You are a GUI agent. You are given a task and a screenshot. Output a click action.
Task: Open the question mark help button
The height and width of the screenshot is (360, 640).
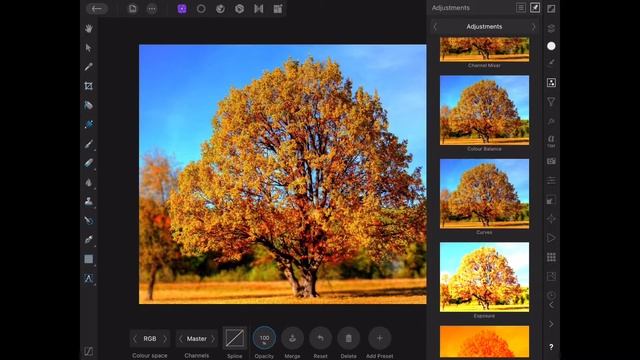pyautogui.click(x=551, y=347)
